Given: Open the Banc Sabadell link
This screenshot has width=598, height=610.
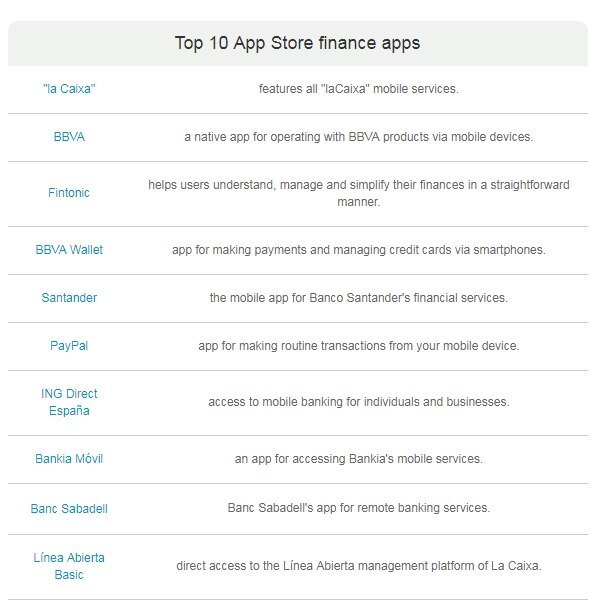Looking at the screenshot, I should click(x=69, y=508).
